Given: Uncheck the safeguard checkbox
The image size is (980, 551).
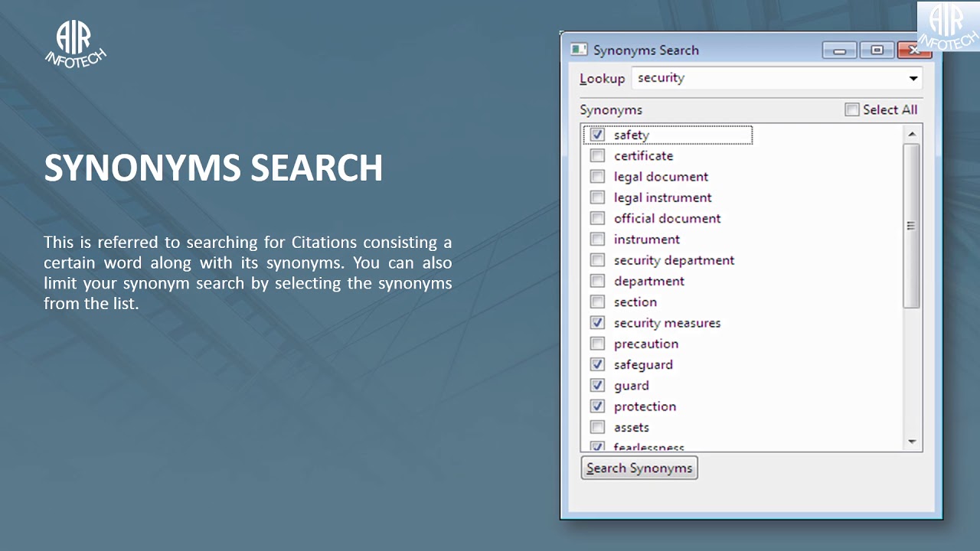Looking at the screenshot, I should pos(597,365).
